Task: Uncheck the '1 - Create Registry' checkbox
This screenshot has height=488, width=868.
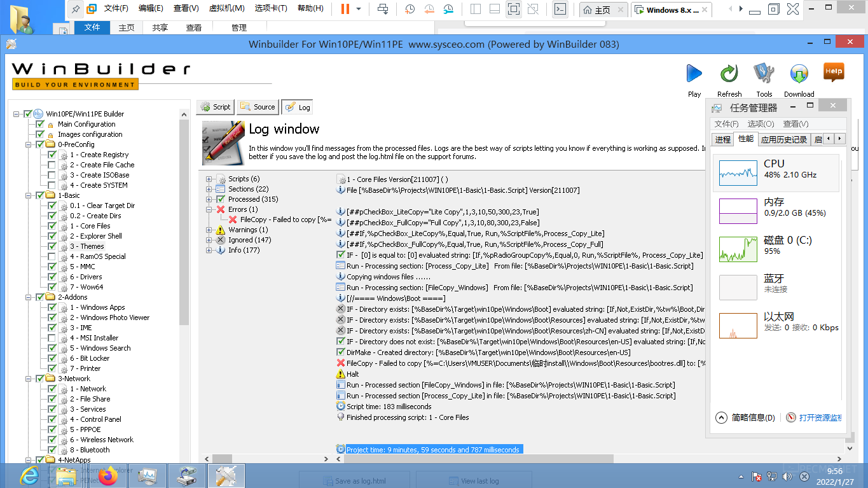Action: point(52,155)
